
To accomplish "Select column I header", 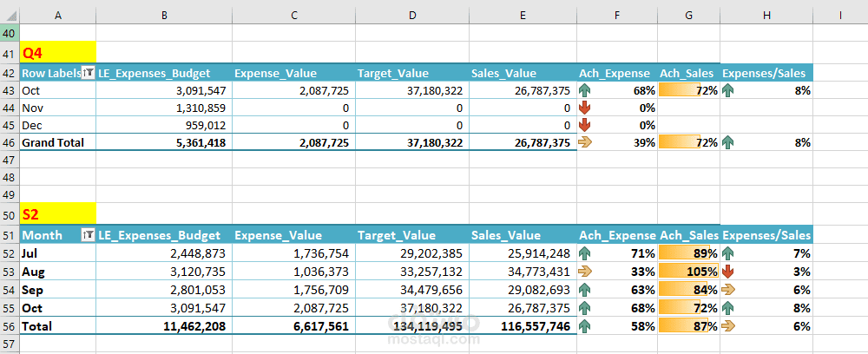I will click(840, 16).
